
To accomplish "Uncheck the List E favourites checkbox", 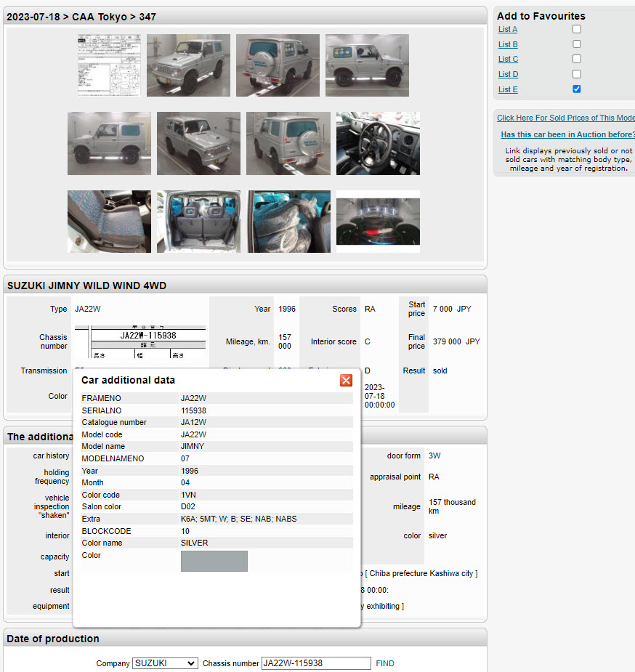I will click(577, 89).
